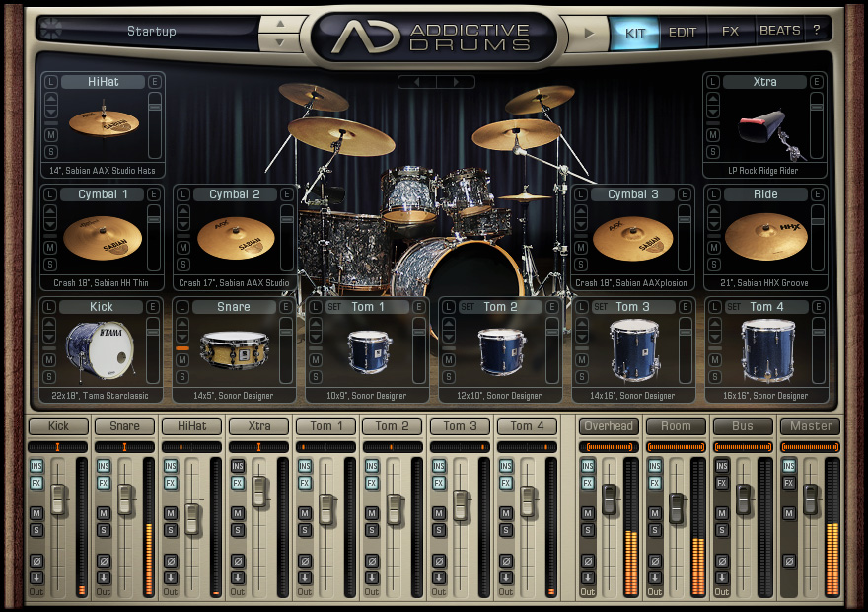Solo the Snare kit piece with its S button

point(182,376)
